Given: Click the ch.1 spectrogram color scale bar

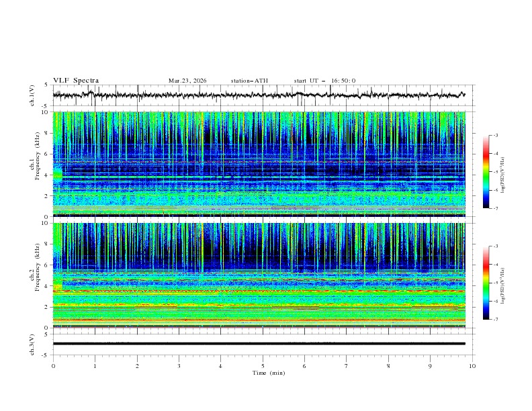Looking at the screenshot, I should [486, 172].
